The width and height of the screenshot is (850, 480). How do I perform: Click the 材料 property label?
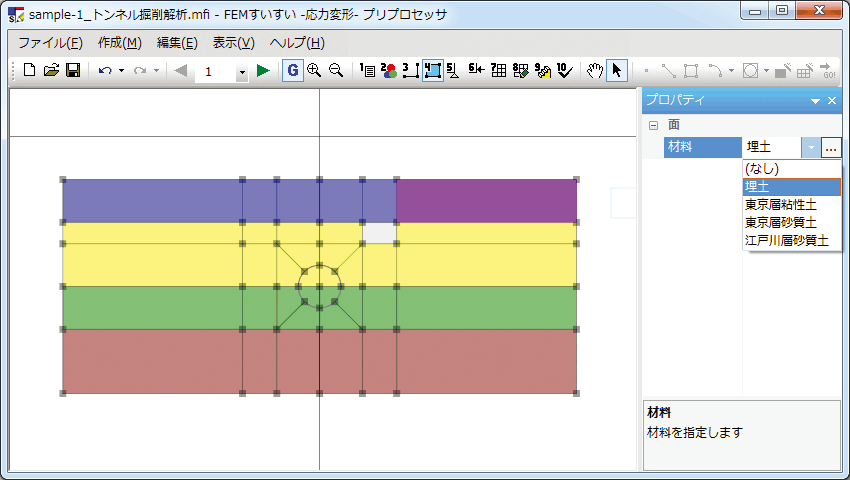703,147
